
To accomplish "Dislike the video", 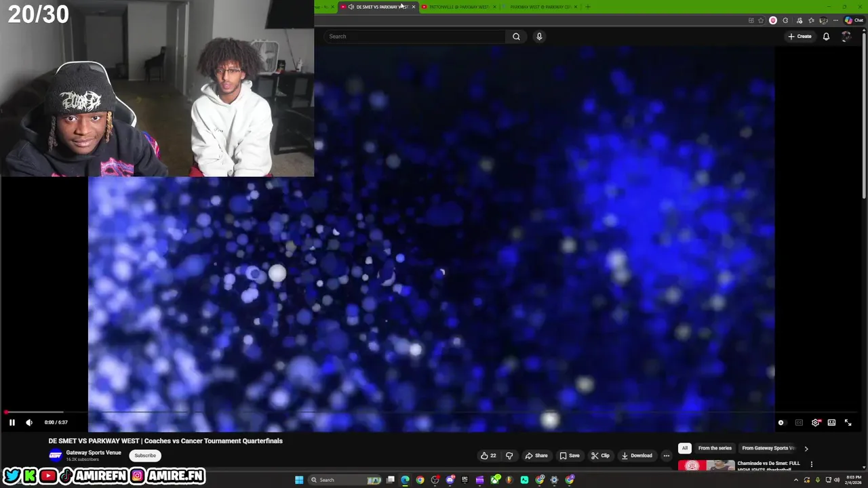I will click(x=509, y=455).
